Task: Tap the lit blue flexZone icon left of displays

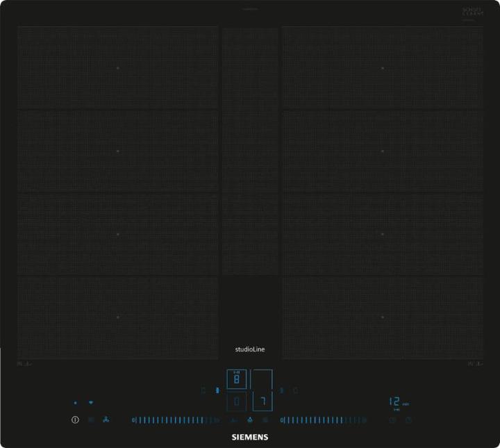Action: pos(217,390)
